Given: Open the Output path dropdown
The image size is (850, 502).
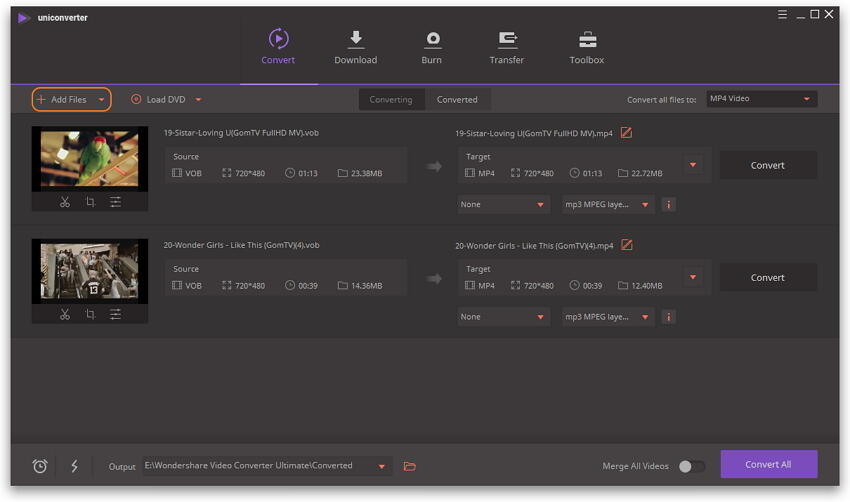Looking at the screenshot, I should [382, 466].
